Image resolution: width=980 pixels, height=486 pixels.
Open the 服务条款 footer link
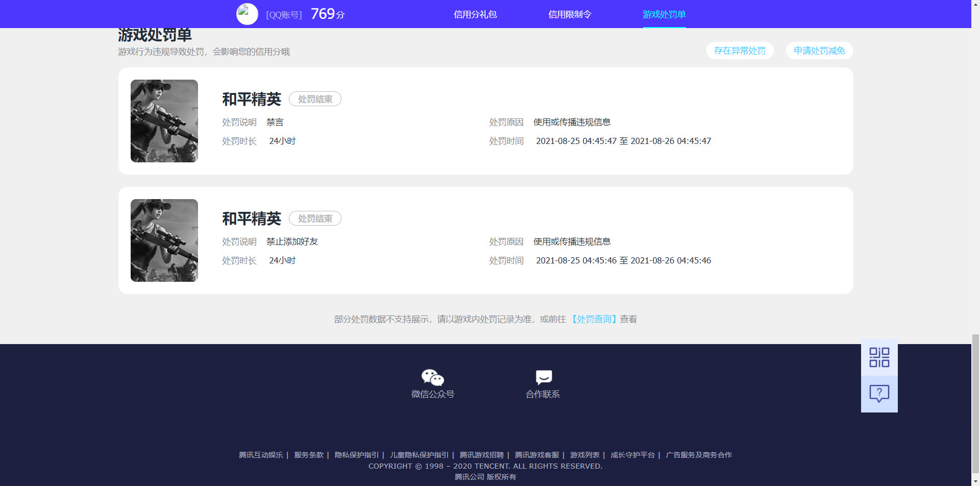coord(309,455)
